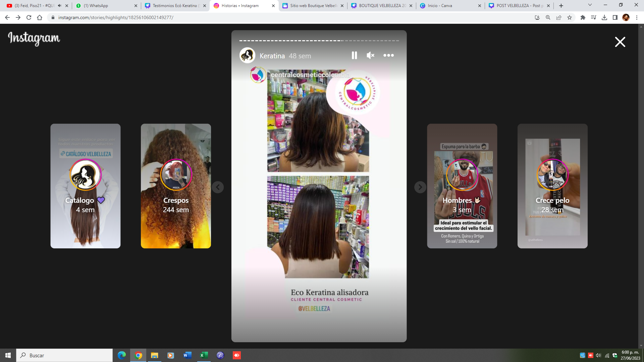The image size is (644, 362).
Task: Click the Instagram logo
Action: pos(34,39)
